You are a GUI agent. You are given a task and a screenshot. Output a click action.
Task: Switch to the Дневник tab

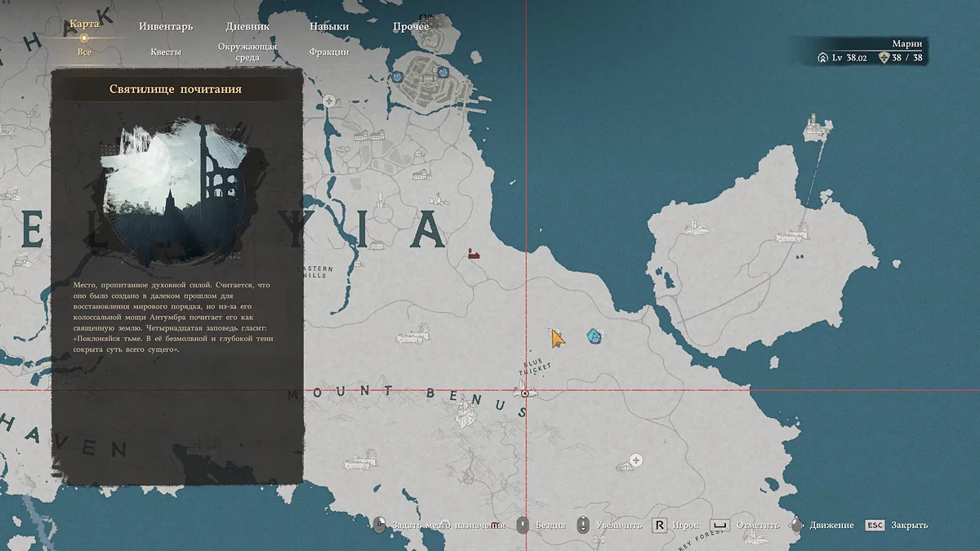(247, 26)
